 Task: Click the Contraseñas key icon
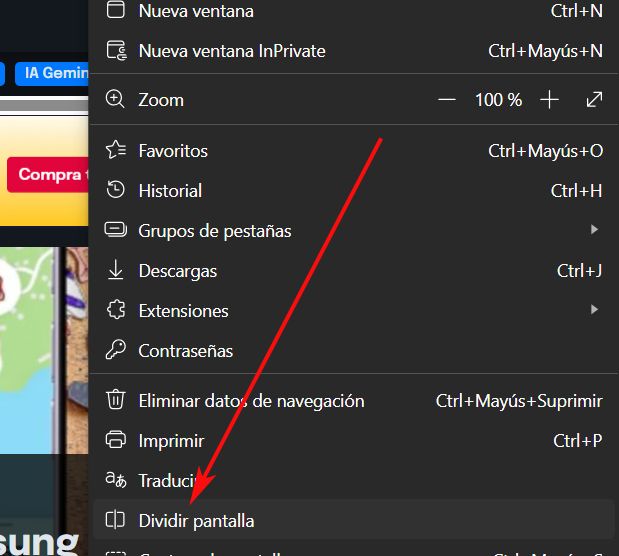click(116, 349)
